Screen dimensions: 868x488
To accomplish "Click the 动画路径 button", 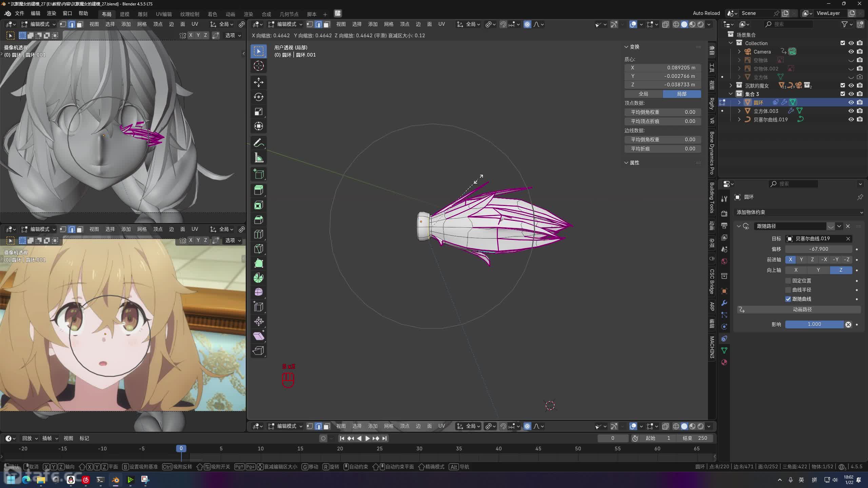I will click(802, 309).
